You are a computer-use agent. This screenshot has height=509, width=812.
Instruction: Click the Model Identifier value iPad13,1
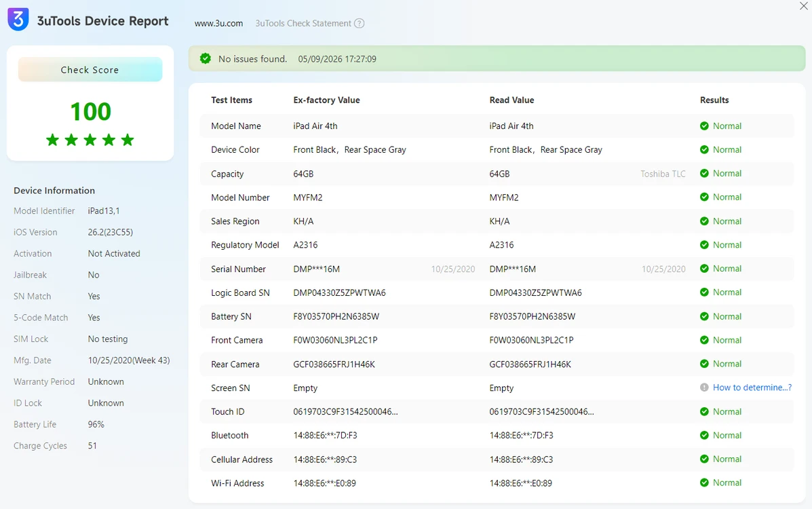(104, 211)
